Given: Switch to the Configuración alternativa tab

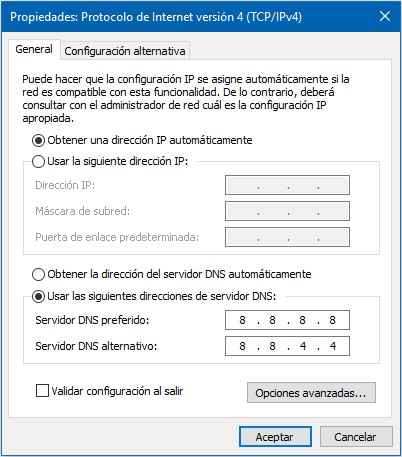Looking at the screenshot, I should click(125, 51).
